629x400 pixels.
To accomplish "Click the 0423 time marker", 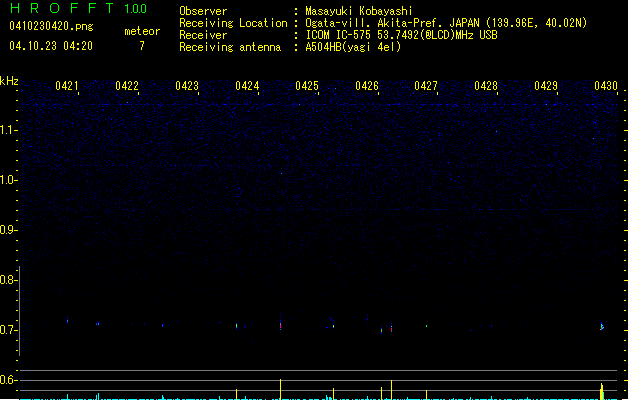I will [x=187, y=86].
